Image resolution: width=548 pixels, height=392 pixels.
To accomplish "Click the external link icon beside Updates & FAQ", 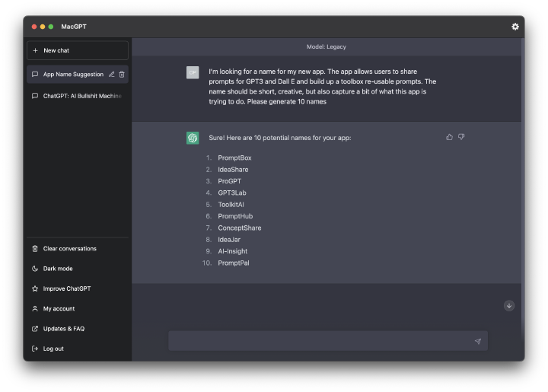I will tap(35, 329).
